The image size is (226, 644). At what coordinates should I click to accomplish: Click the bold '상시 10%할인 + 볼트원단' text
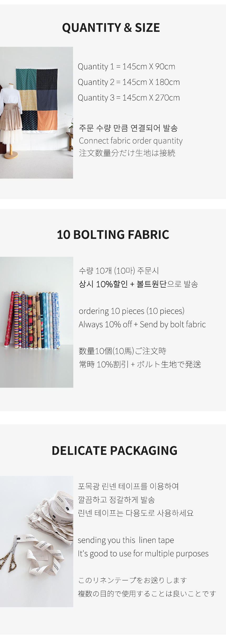point(123,284)
